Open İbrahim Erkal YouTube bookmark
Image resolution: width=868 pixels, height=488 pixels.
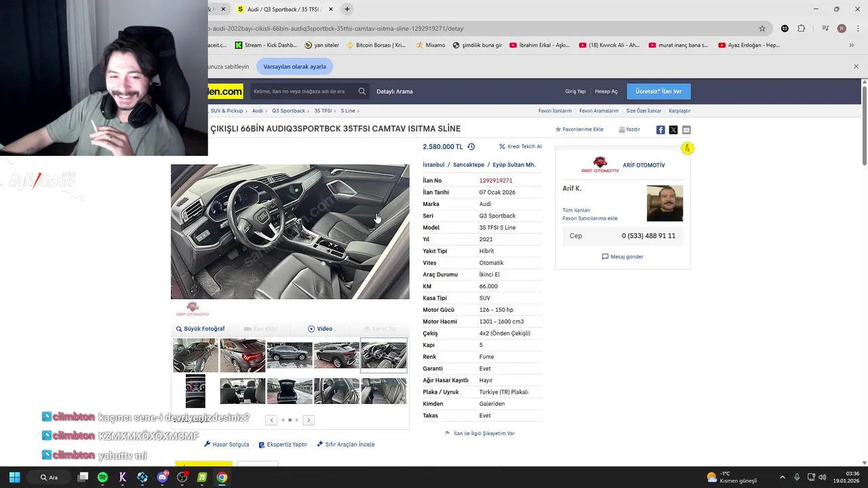[540, 45]
